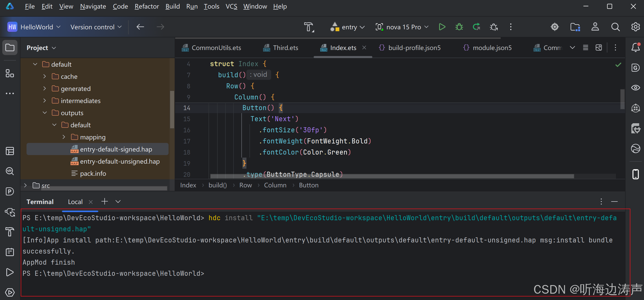Toggle the Project tool window folder icon
This screenshot has height=300, width=644.
10,47
